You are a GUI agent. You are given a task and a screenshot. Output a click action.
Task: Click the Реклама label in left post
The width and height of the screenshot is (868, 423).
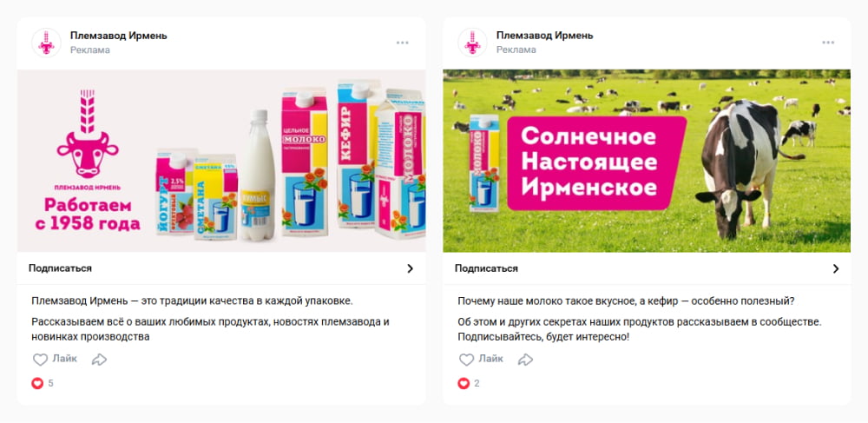tap(90, 50)
